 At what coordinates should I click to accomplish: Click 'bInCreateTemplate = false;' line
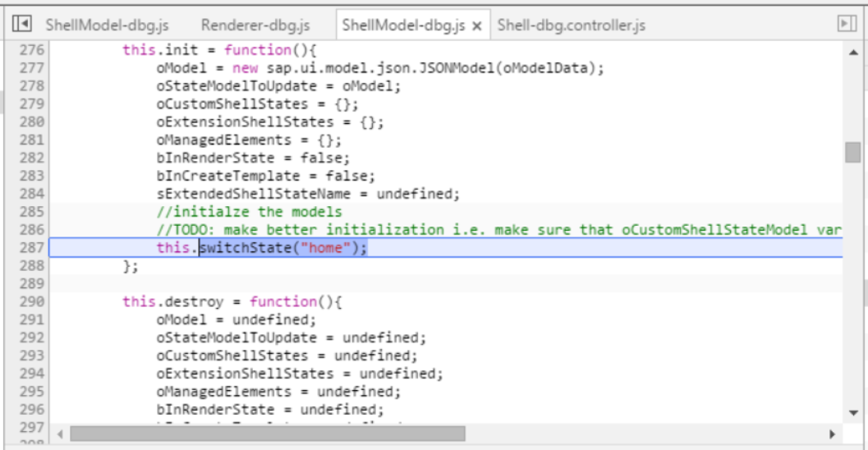coord(266,176)
